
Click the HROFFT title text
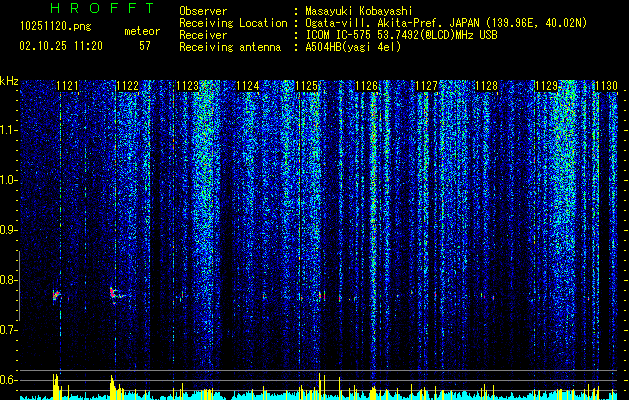(x=102, y=8)
